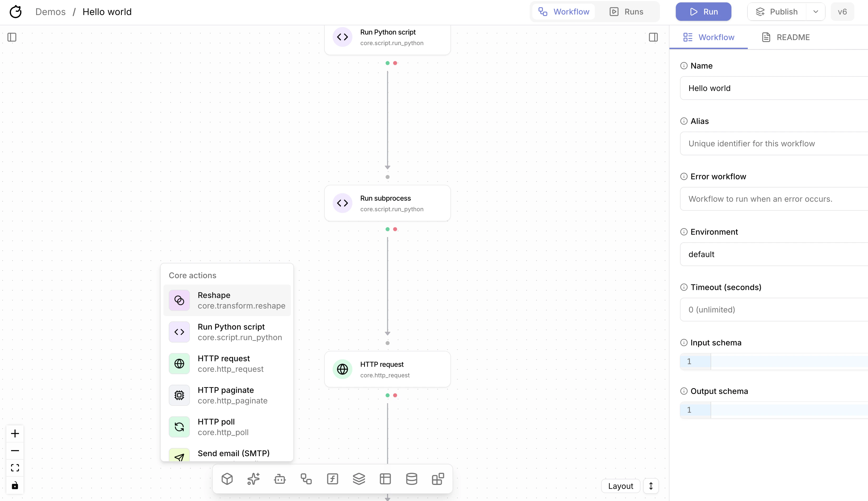Screen dimensions: 868x501
Task: Click the table grid toolbar icon
Action: (385, 479)
